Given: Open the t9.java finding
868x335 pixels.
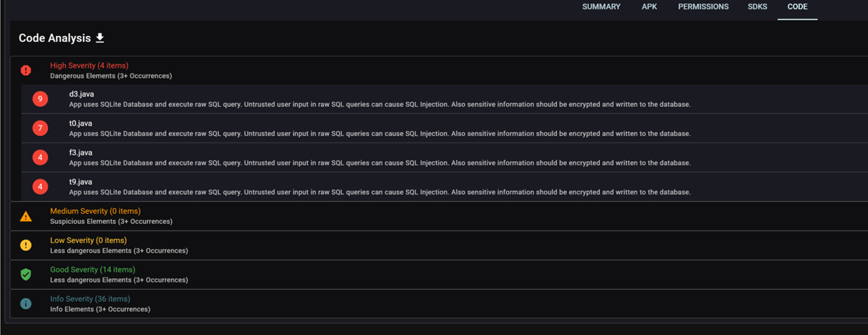Looking at the screenshot, I should pos(445,187).
